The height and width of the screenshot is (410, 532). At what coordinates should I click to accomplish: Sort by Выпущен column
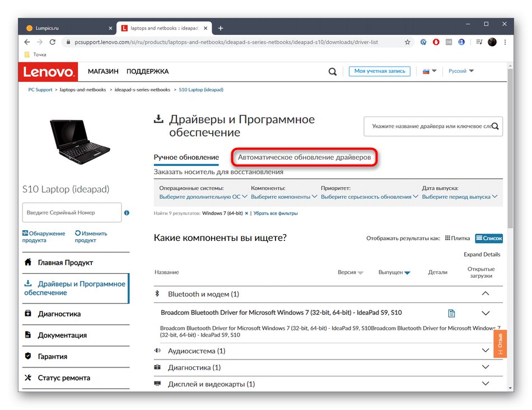tap(394, 272)
